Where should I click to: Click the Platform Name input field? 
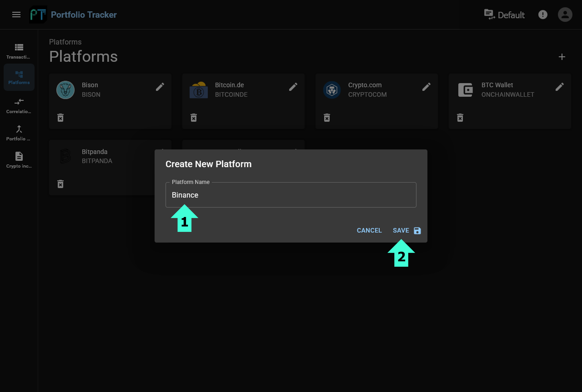291,195
